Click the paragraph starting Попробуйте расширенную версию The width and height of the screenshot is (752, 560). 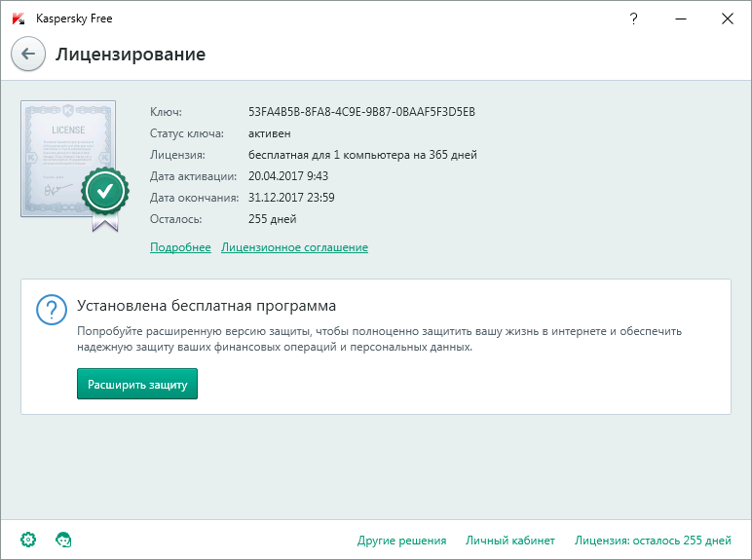[379, 339]
